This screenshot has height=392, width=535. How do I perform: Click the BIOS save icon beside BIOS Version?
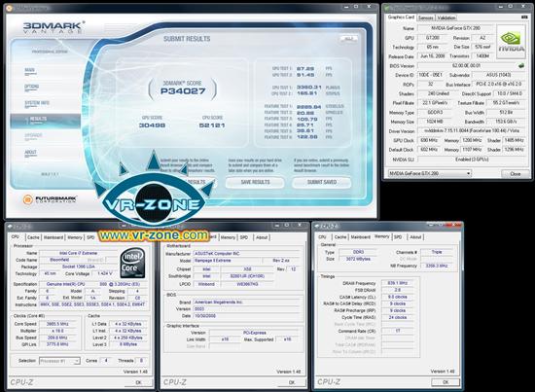point(521,66)
